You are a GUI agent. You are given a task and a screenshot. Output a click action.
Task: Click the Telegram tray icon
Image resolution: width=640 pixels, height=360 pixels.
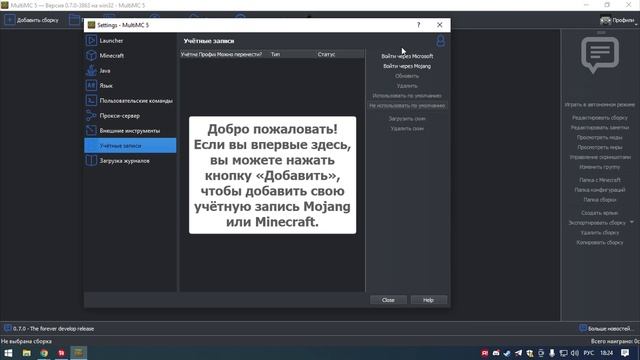click(x=518, y=353)
